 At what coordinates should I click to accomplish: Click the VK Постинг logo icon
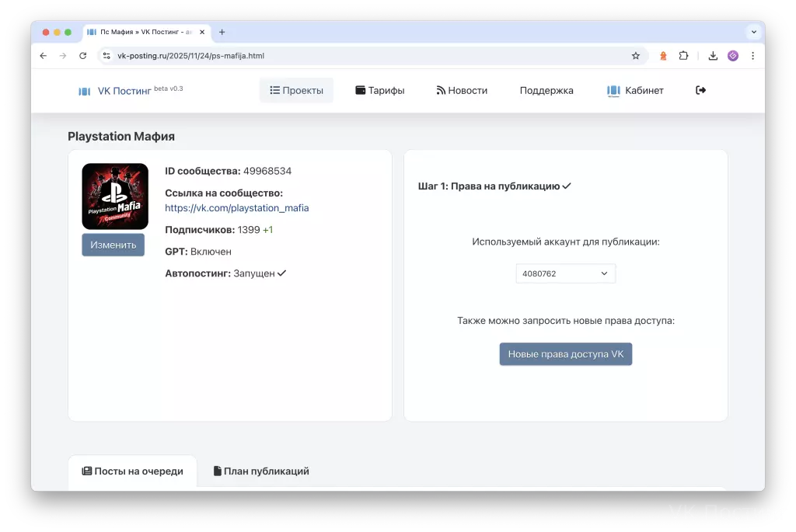pos(84,92)
